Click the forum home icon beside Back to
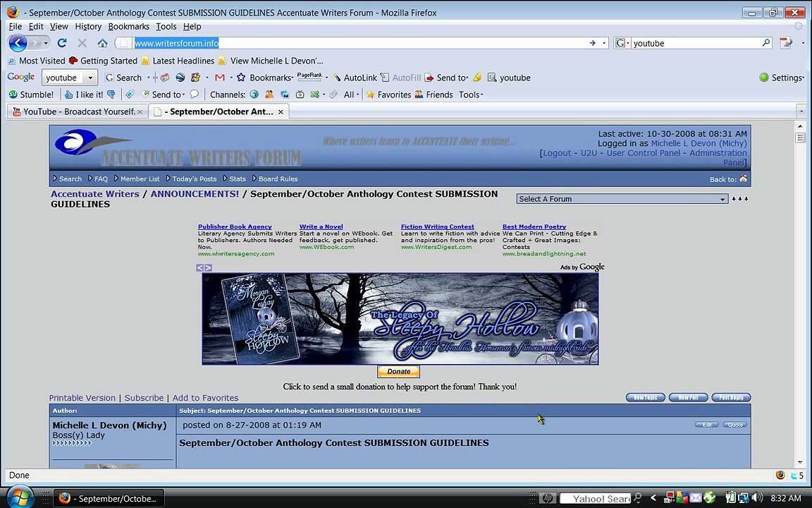812x508 pixels. coord(743,179)
